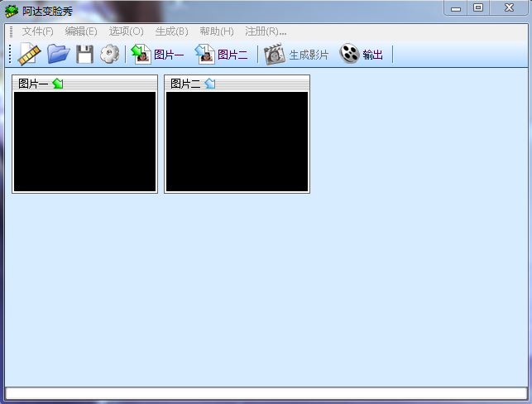Viewport: 532px width, 404px height.
Task: Click the 输出 film reel button
Action: [362, 55]
